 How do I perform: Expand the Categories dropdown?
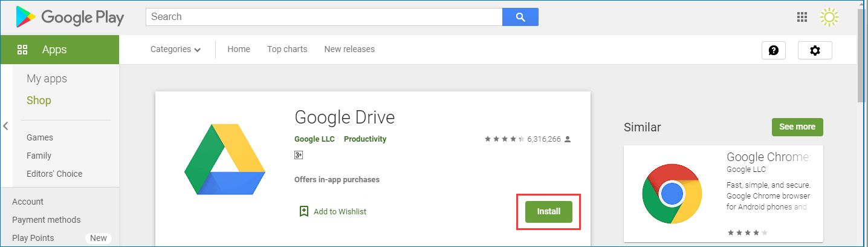[x=176, y=49]
